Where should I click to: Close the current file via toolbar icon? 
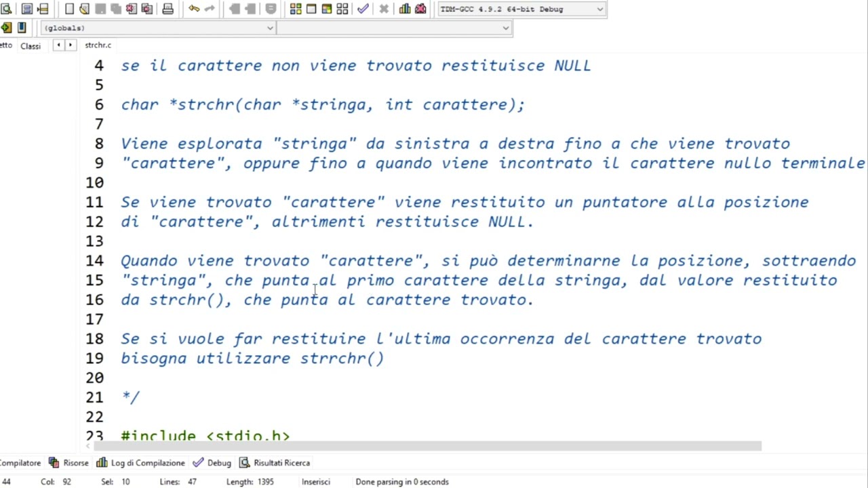131,9
